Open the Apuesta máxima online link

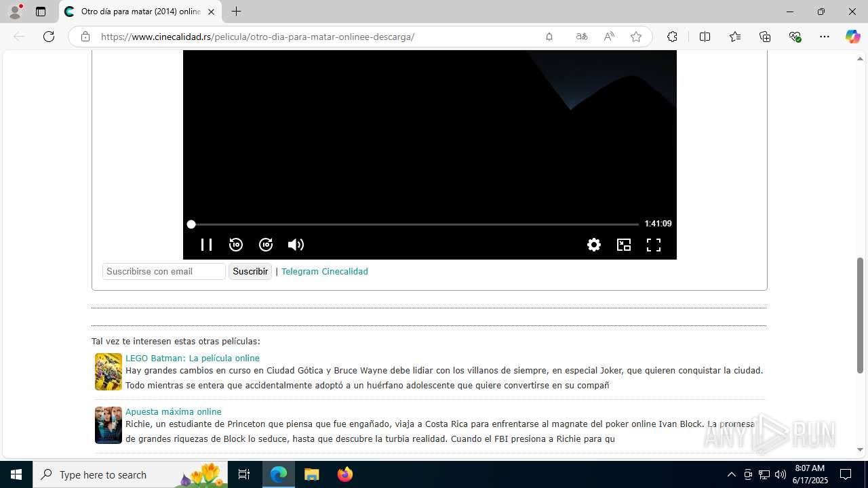174,411
